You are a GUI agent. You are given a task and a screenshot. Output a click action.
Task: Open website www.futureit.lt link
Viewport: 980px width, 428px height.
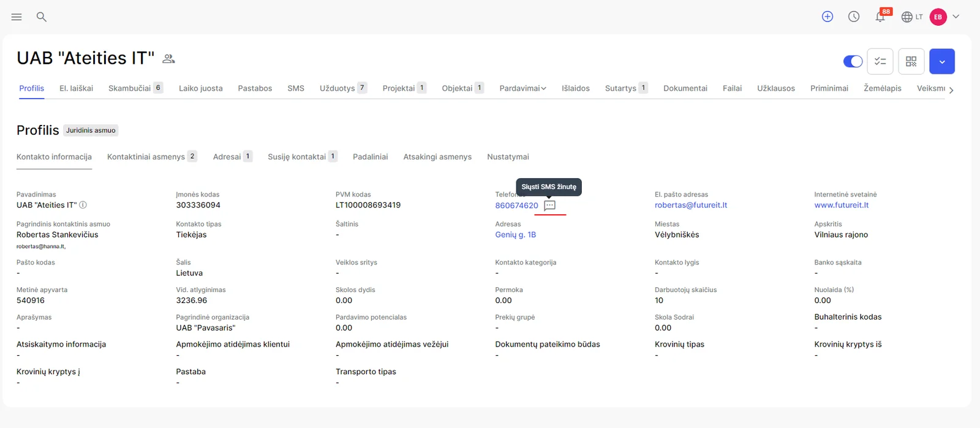[x=842, y=205]
